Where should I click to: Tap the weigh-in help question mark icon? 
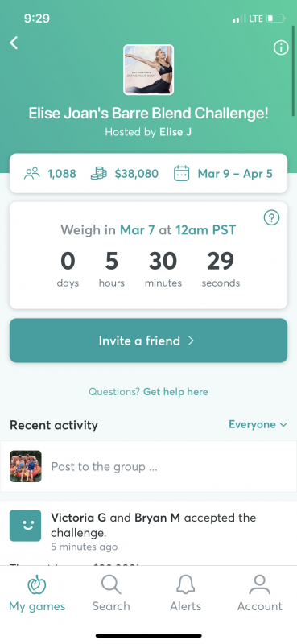[271, 217]
